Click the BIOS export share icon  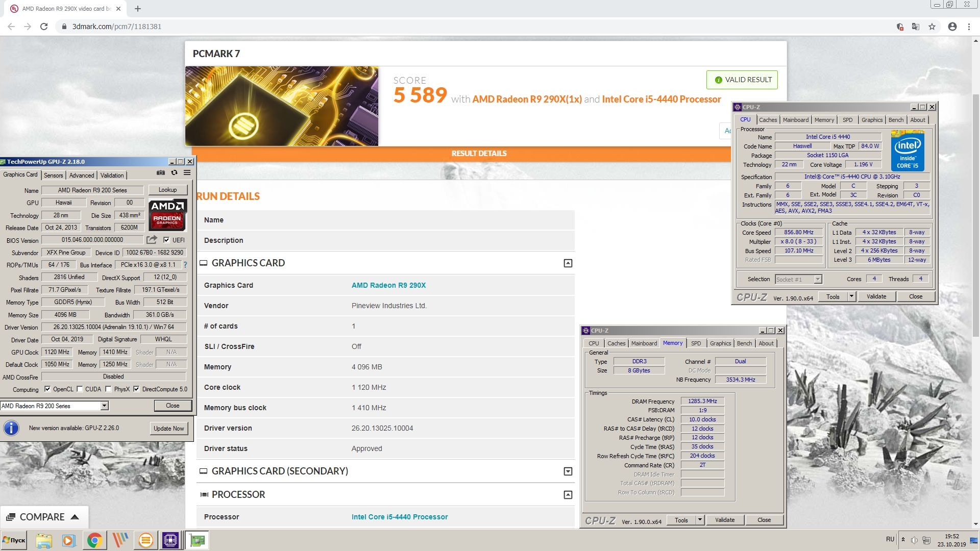[x=152, y=240]
